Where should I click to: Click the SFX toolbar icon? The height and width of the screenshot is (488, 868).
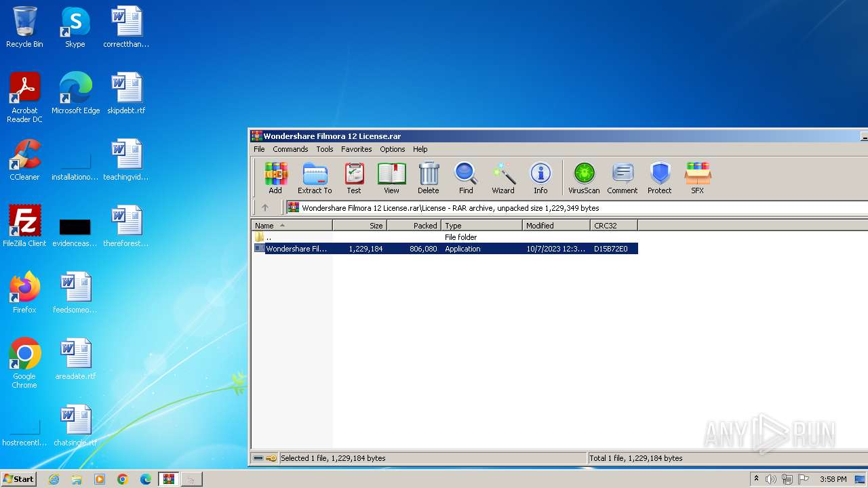click(697, 178)
